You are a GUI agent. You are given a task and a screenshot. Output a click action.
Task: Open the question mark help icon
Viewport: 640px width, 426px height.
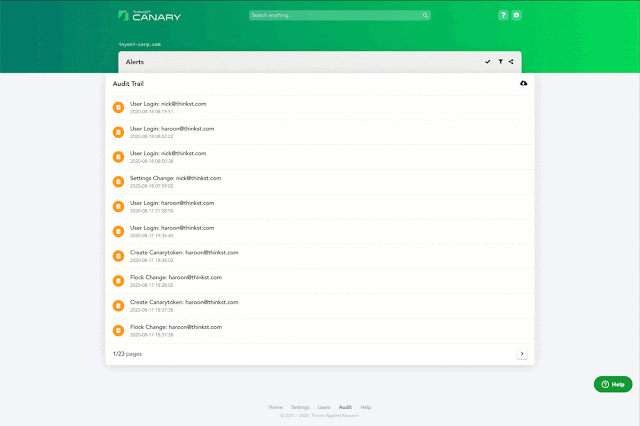pos(503,15)
